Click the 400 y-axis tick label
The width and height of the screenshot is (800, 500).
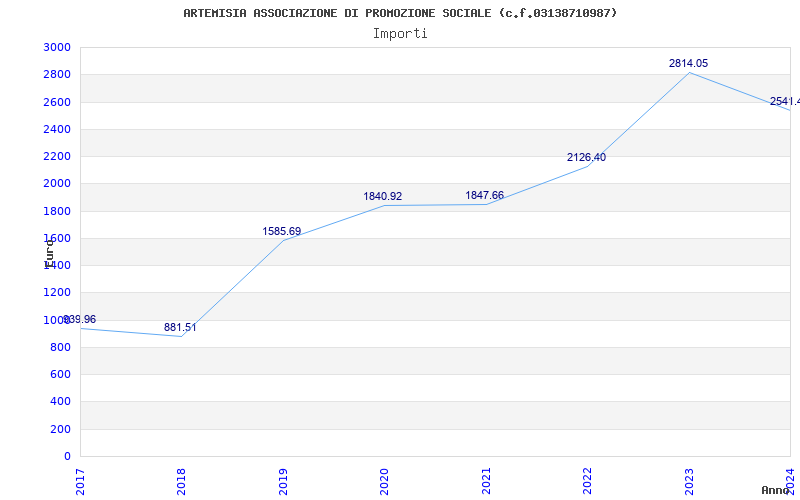point(60,402)
